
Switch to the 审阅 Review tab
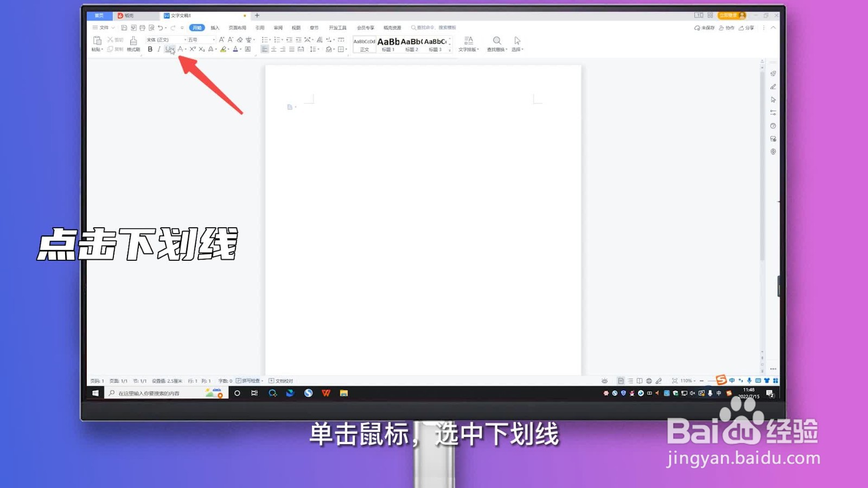point(278,28)
